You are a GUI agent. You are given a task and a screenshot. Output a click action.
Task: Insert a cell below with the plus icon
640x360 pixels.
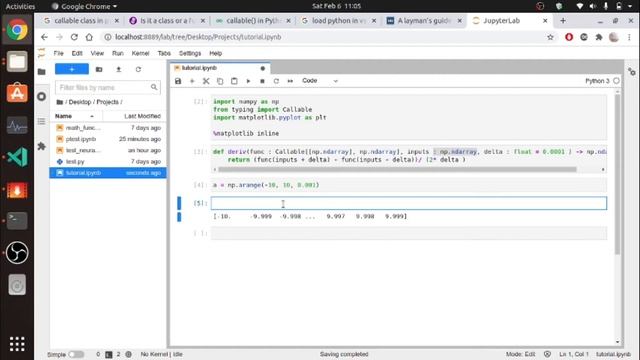coord(192,81)
